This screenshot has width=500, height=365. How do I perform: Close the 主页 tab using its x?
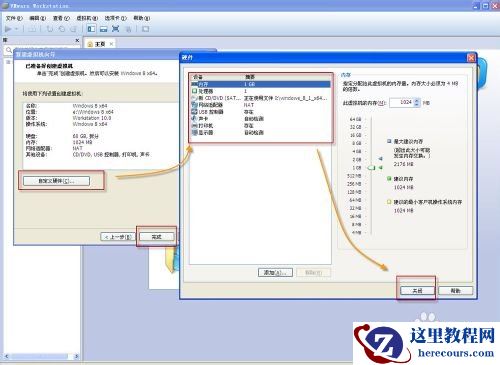[111, 44]
